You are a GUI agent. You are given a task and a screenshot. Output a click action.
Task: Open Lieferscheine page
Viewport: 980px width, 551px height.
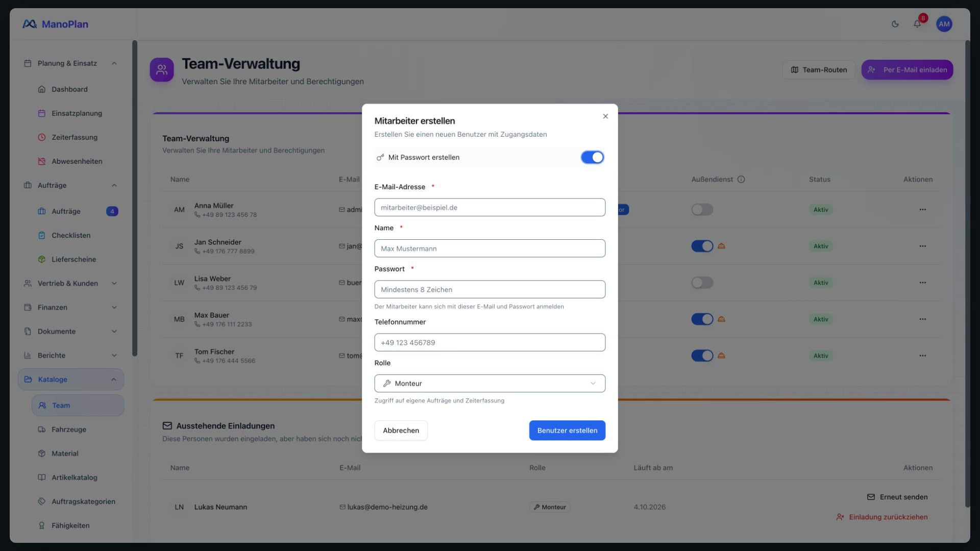tap(78, 259)
